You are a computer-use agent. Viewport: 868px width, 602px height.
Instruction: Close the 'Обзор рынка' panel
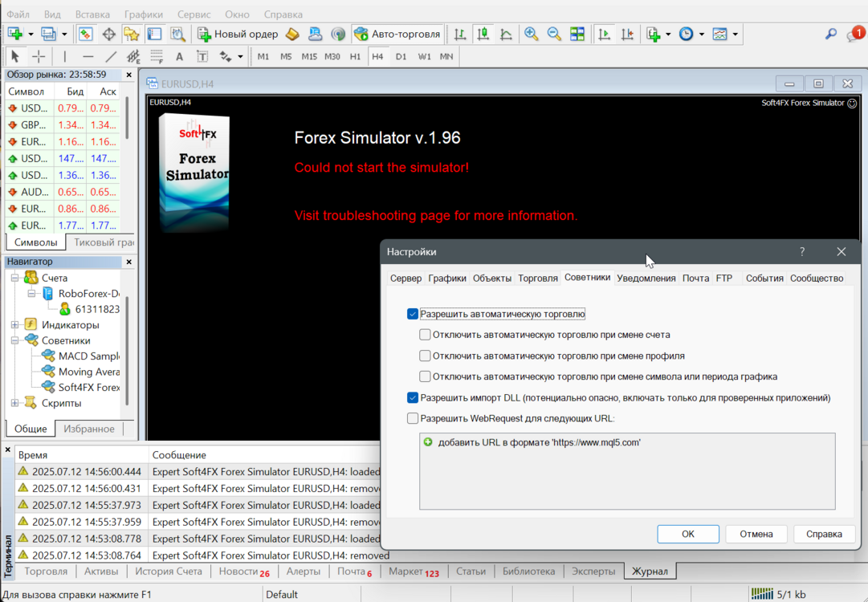click(x=129, y=75)
